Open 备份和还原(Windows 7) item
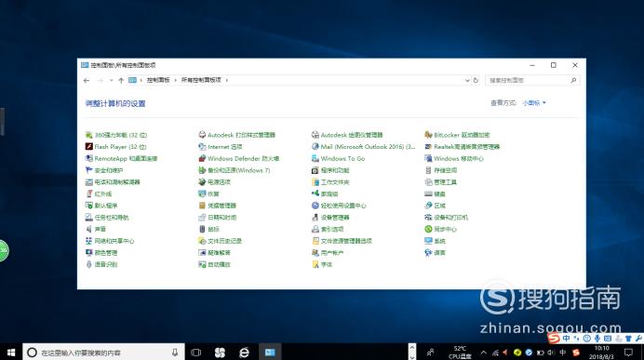Viewport: 644px width, 360px height. 235,170
